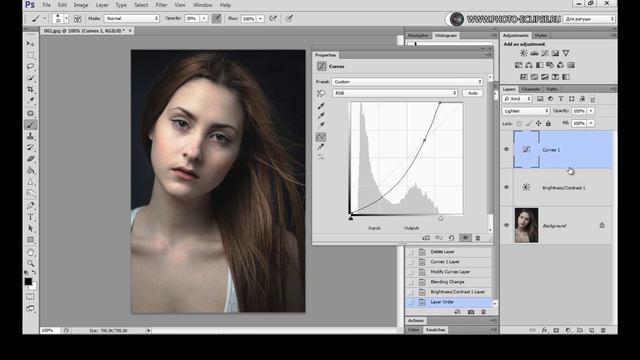Switch to the Channels tab
The width and height of the screenshot is (640, 360).
(x=531, y=89)
